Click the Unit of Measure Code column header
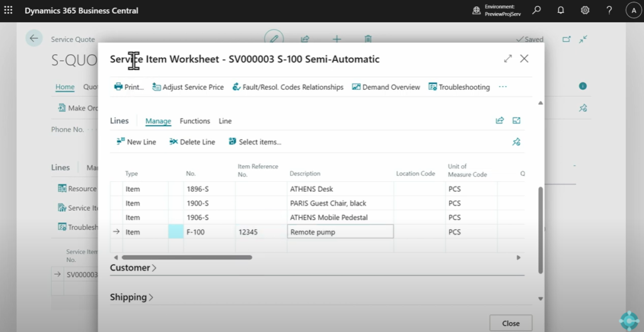This screenshot has height=332, width=644. 467,170
